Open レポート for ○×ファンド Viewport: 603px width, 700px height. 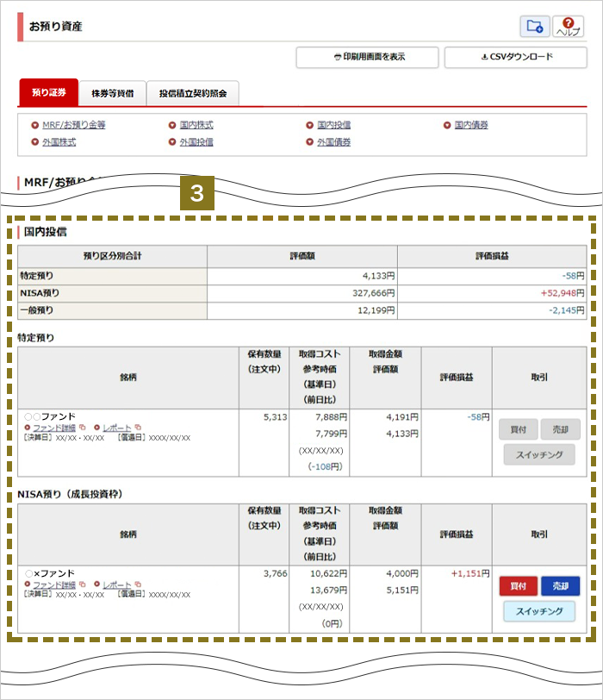click(117, 584)
